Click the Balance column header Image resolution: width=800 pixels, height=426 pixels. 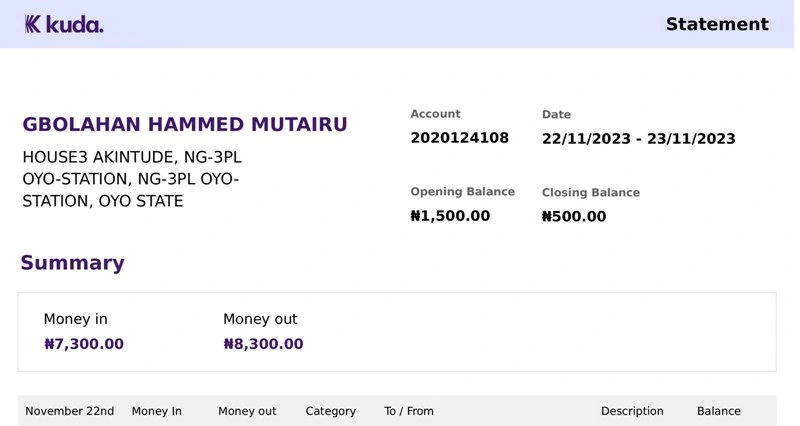[719, 411]
